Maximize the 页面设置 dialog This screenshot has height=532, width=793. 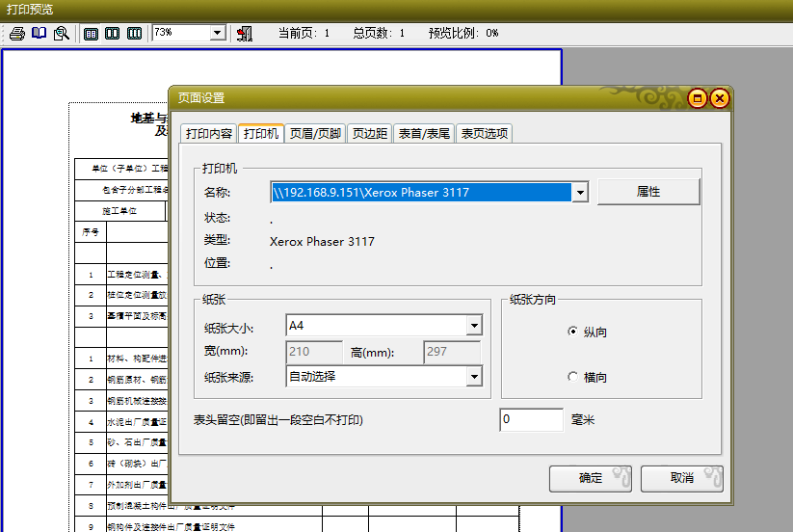[x=698, y=98]
